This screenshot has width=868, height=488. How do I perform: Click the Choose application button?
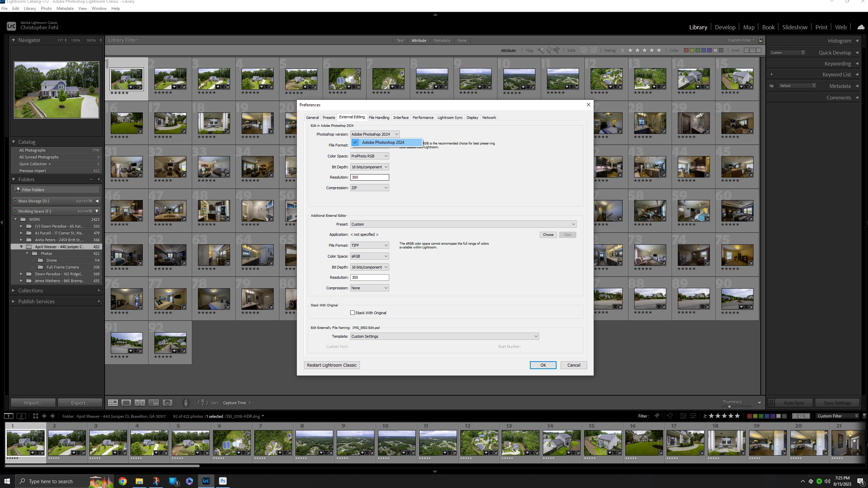point(548,234)
